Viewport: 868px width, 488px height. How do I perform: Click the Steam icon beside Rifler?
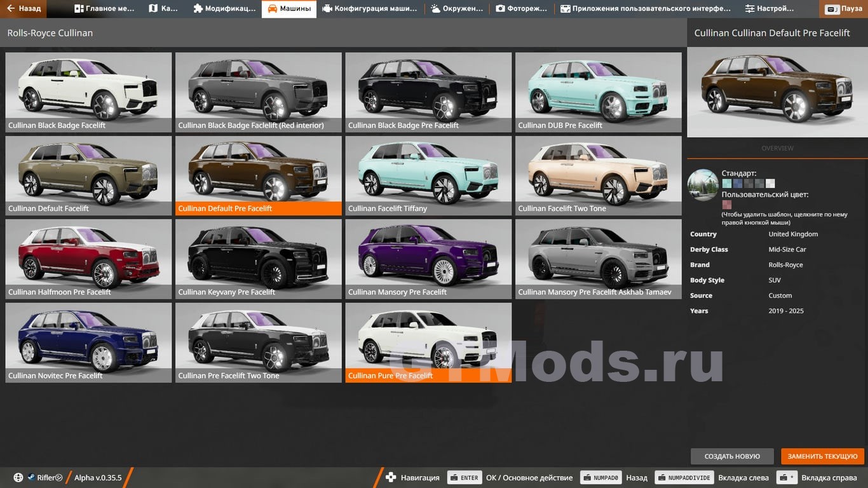pyautogui.click(x=31, y=478)
